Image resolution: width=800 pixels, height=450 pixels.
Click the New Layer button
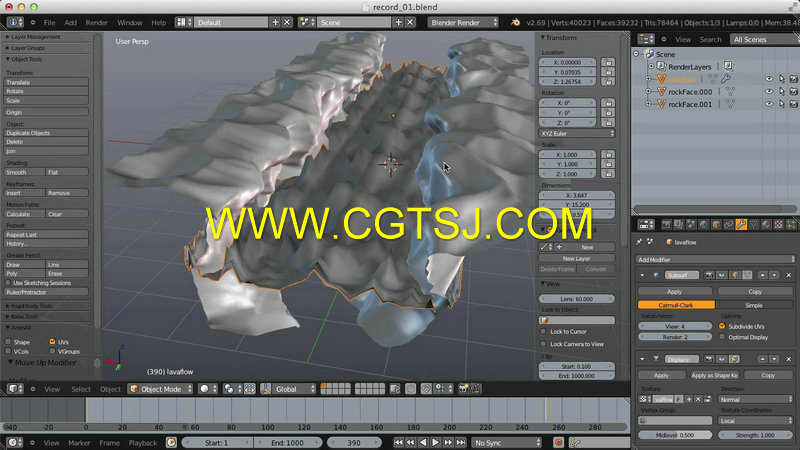tap(577, 259)
